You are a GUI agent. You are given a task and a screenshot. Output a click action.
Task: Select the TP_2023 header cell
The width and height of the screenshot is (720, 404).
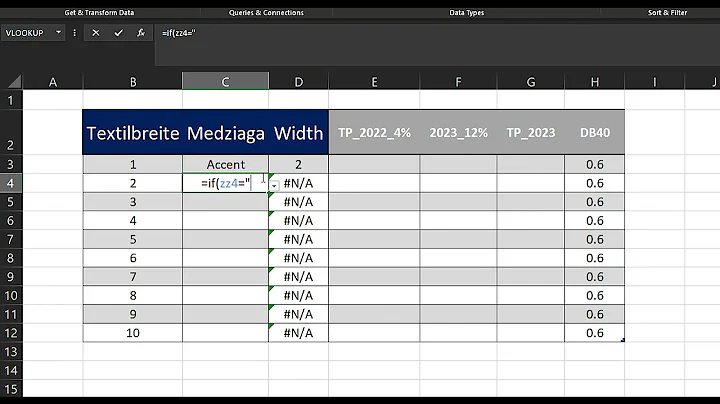(531, 132)
